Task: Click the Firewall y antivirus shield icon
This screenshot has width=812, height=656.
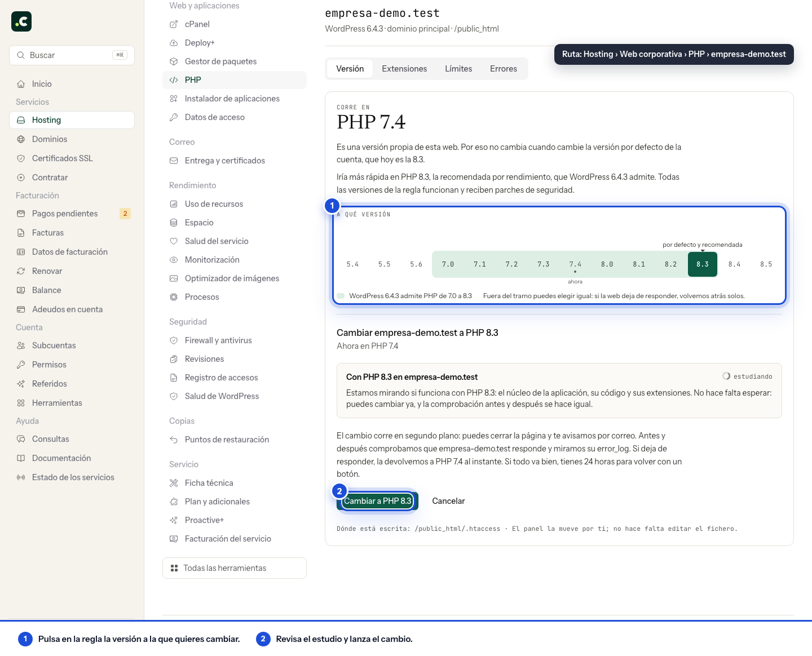Action: coord(174,340)
